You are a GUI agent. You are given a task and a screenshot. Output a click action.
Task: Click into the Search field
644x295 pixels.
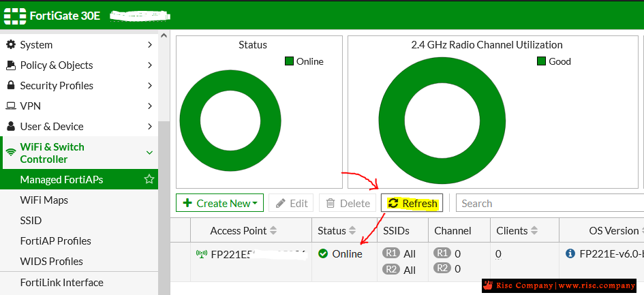point(549,203)
